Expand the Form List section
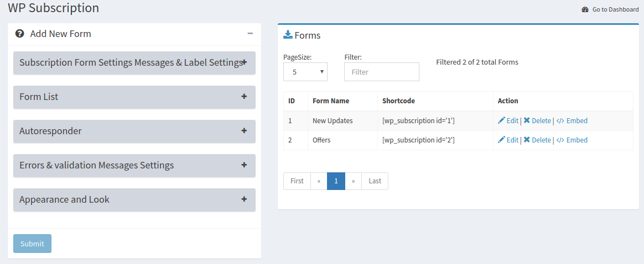The image size is (644, 264). pos(134,97)
